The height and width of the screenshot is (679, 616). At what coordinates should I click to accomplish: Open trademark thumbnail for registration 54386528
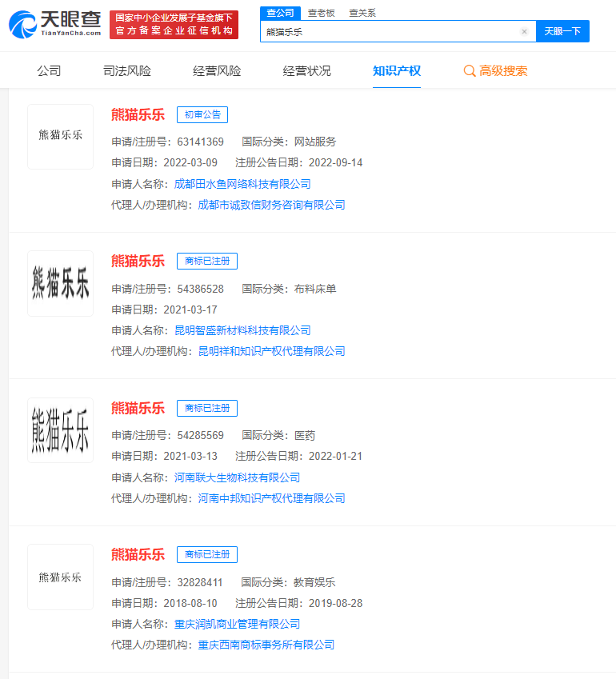[60, 283]
